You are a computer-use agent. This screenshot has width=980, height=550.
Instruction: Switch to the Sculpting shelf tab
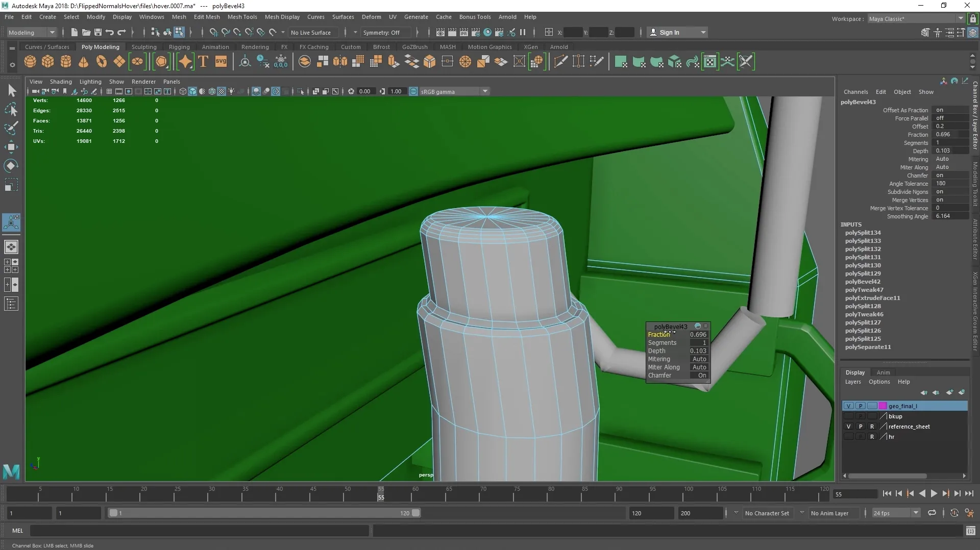144,47
